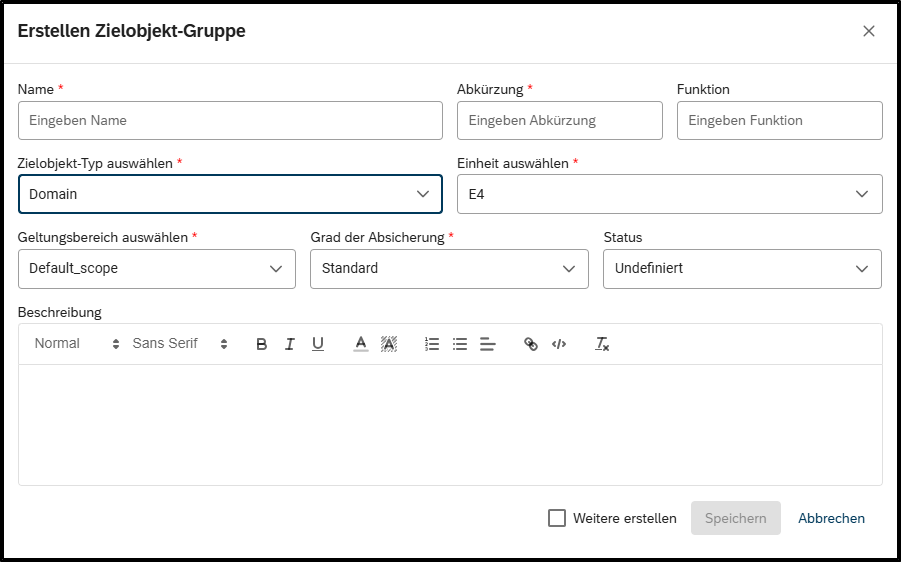Toggle bold formatting in description editor
Image resolution: width=901 pixels, height=562 pixels.
coord(262,344)
